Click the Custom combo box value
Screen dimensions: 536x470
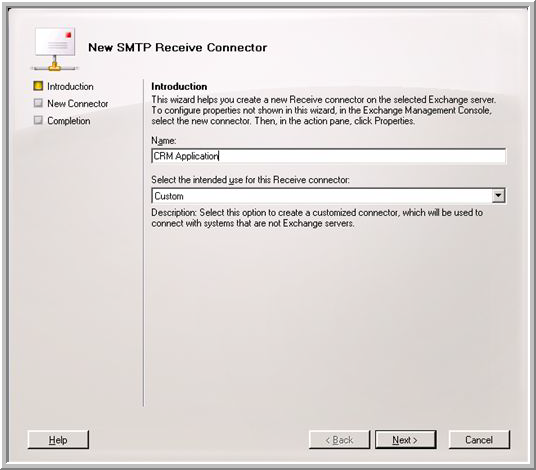point(322,196)
